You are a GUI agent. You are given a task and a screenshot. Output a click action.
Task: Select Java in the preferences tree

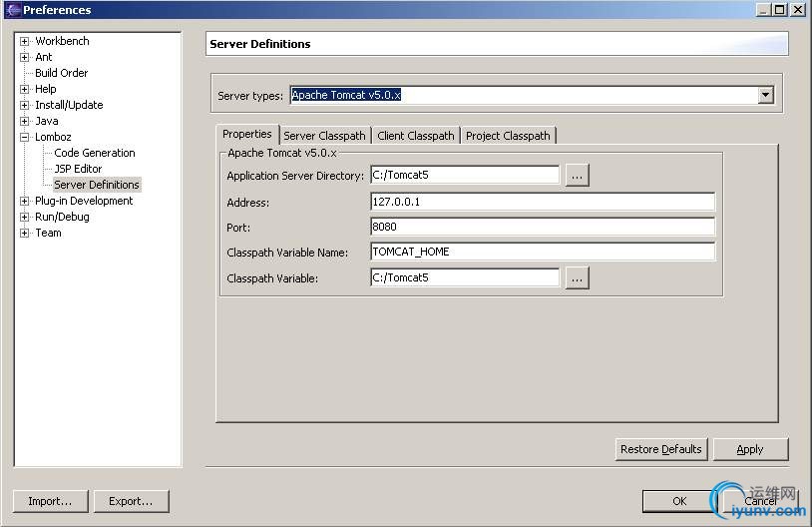point(47,121)
